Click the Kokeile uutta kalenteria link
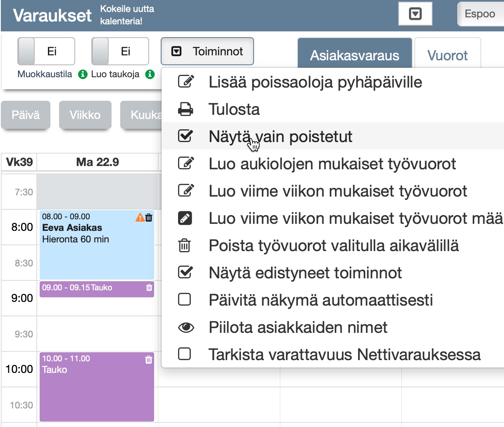Screen dimensions: 504x427 (127, 15)
